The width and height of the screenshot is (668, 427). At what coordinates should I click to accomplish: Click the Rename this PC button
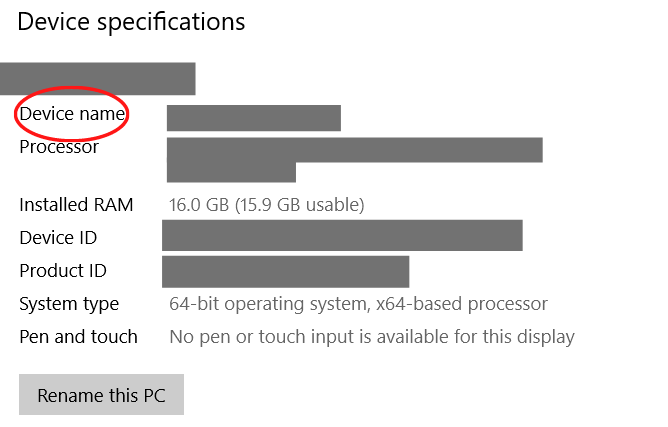point(101,395)
